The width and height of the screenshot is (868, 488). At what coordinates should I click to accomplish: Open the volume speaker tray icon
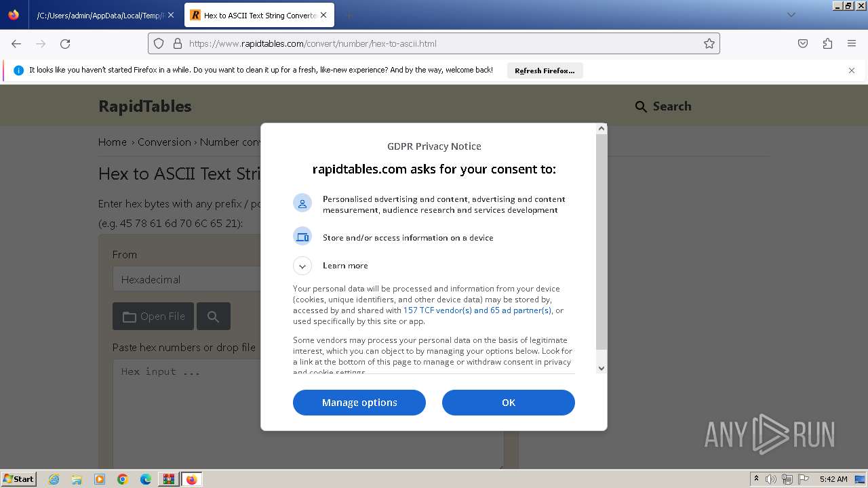(x=771, y=479)
